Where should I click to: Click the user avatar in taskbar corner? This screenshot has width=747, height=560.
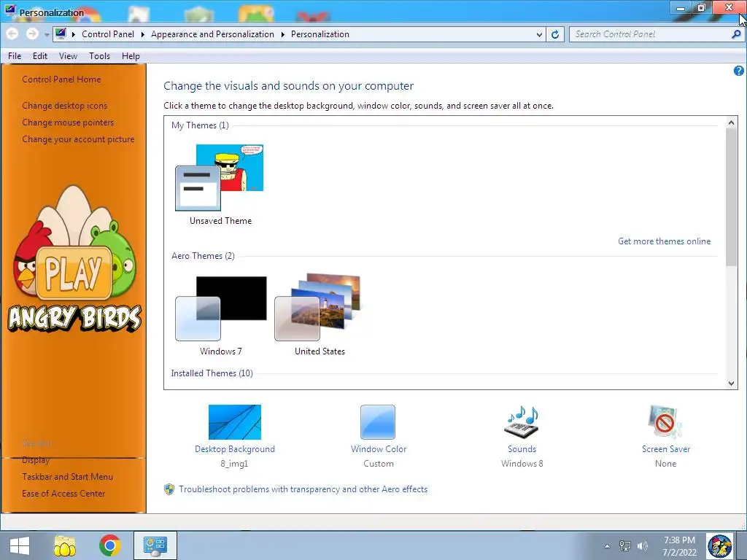[x=719, y=545]
